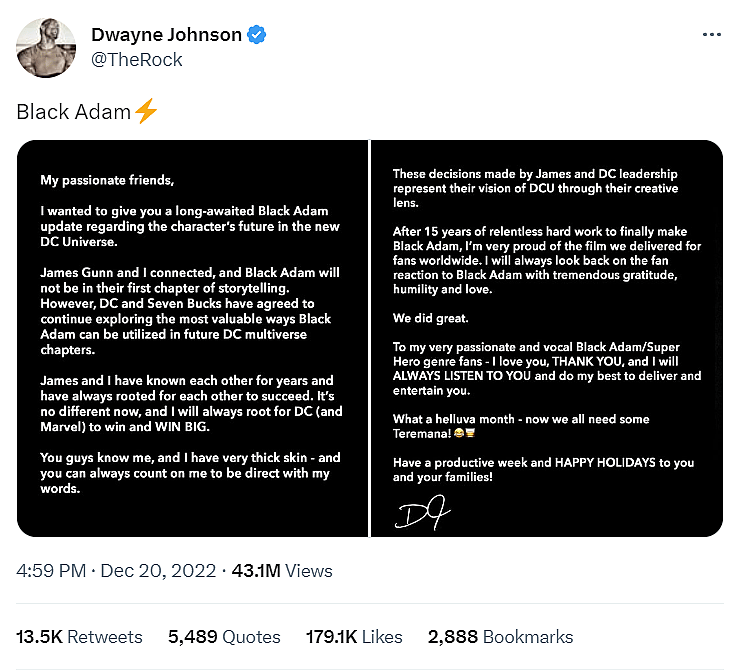Show the 179.1K Likes list
Viewport: 743px width, 670px height.
click(341, 636)
